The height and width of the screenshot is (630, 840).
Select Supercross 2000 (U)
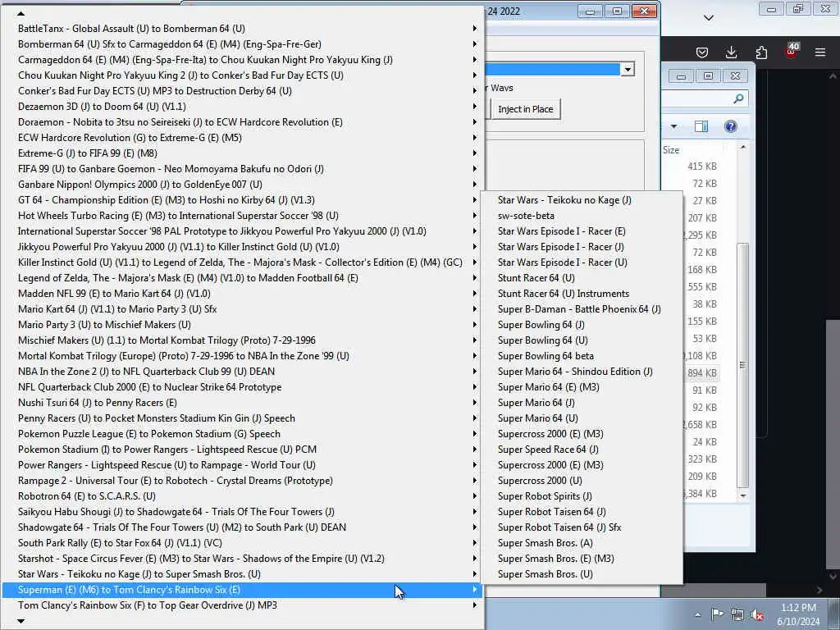click(x=582, y=481)
